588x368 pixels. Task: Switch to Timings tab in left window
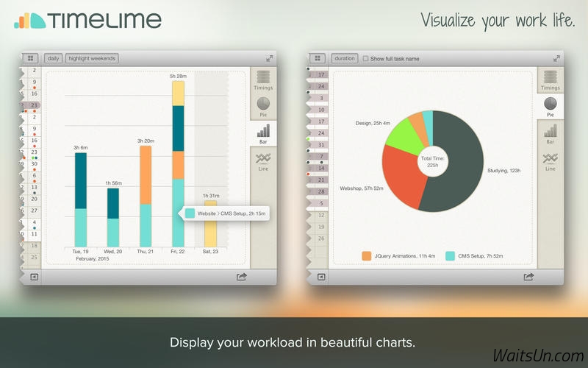tap(263, 80)
